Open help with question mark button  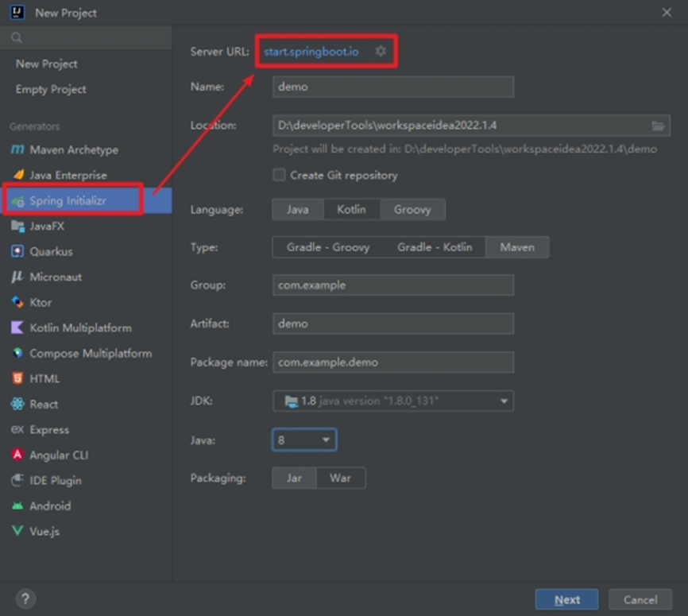25,599
